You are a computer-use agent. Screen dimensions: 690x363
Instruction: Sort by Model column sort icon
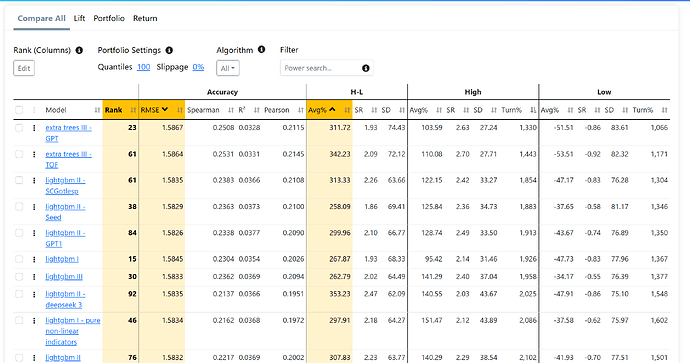(x=97, y=110)
